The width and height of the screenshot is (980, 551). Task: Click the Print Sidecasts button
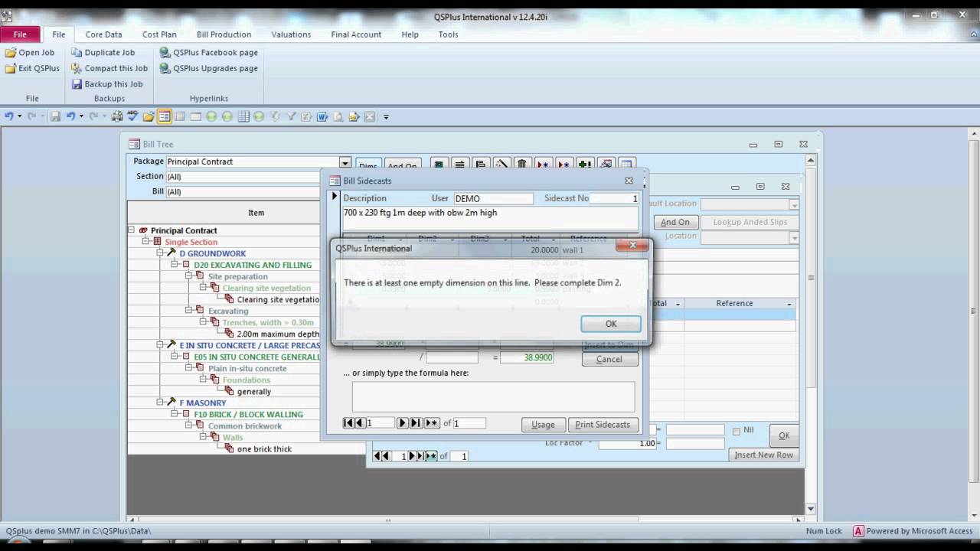tap(603, 425)
